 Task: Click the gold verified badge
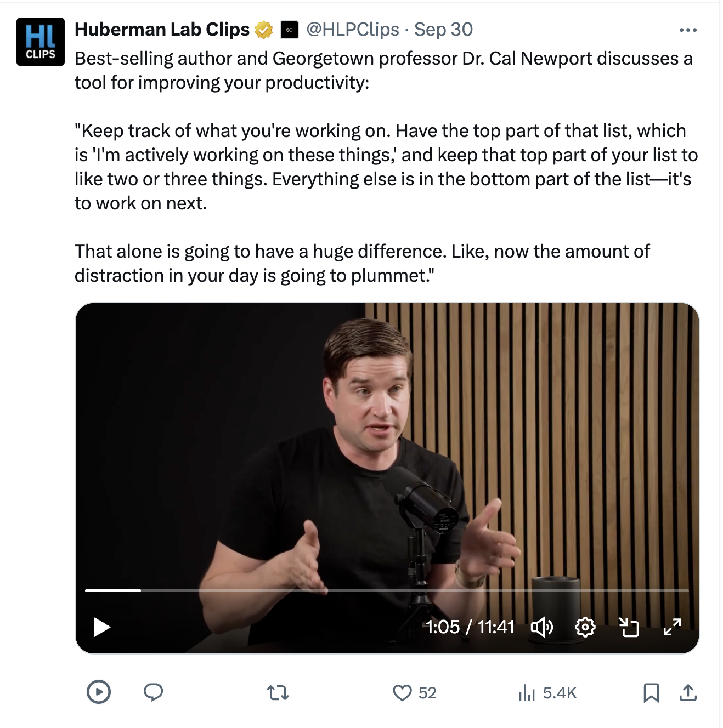(x=264, y=30)
